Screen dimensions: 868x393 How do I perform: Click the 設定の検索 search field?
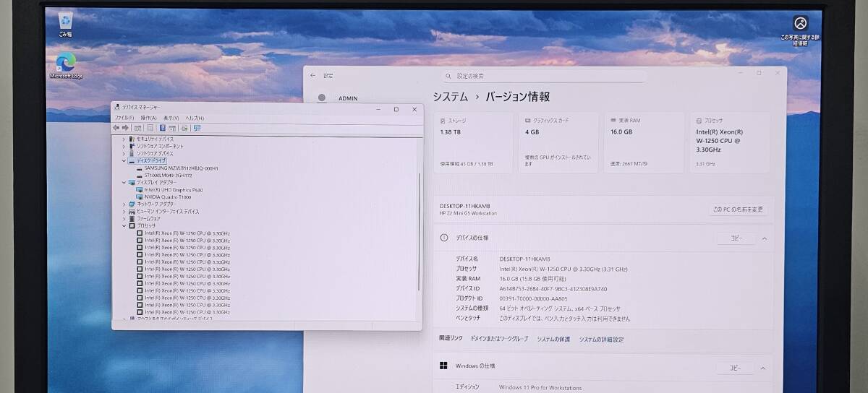[545, 76]
